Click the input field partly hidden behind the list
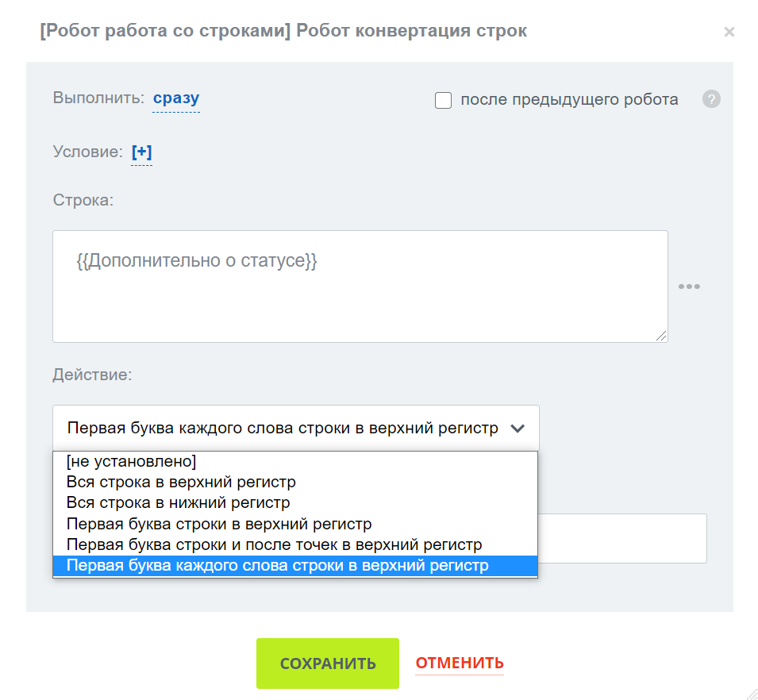 [x=622, y=538]
